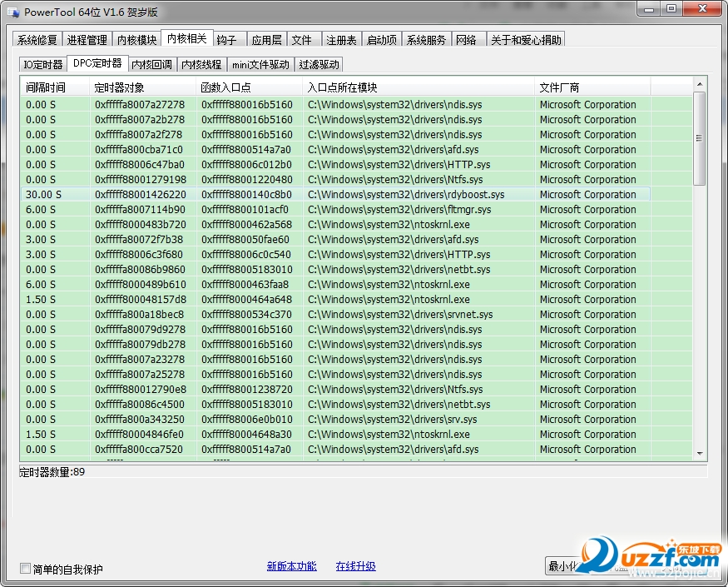Select timer object 0xfffffa8007a23278
The height and width of the screenshot is (587, 728).
tap(140, 359)
